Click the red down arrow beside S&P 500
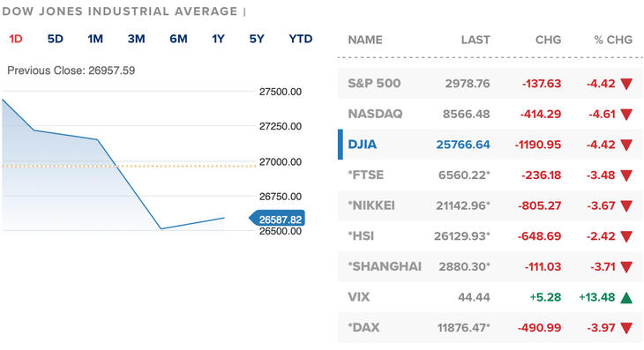The image size is (644, 350). pyautogui.click(x=626, y=84)
